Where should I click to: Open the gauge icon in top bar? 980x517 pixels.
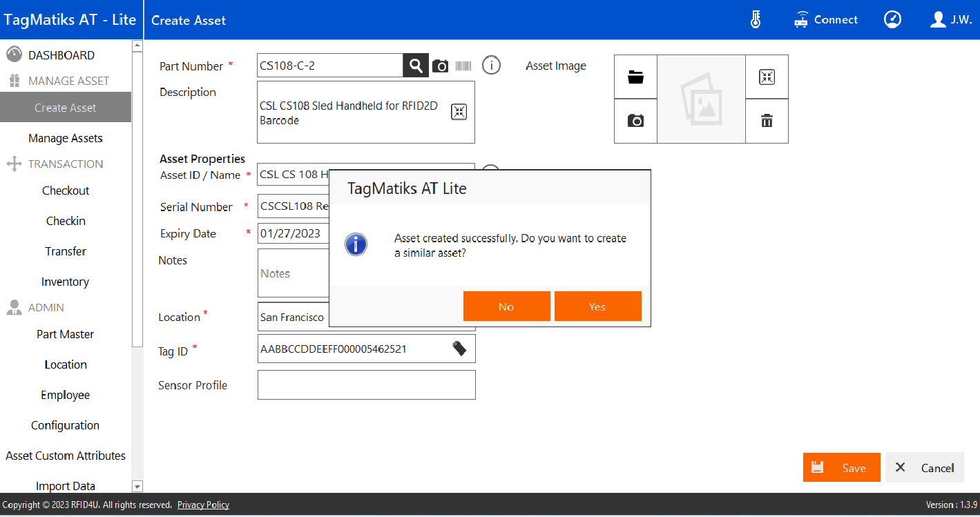tap(892, 20)
